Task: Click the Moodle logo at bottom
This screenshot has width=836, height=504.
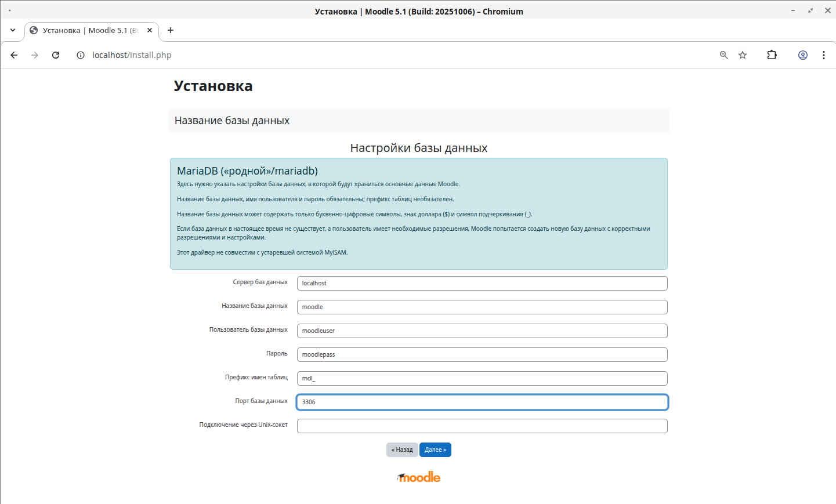Action: [419, 477]
